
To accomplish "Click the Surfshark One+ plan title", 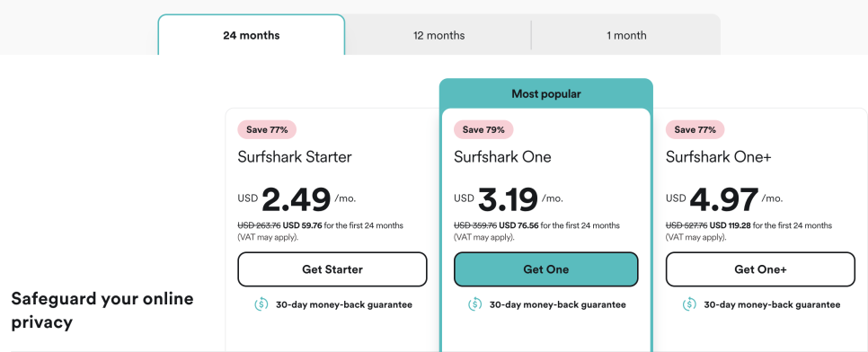I will click(x=718, y=157).
